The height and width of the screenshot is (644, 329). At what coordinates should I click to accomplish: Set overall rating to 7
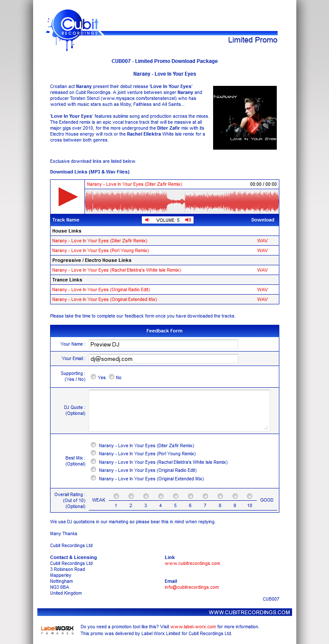click(205, 496)
